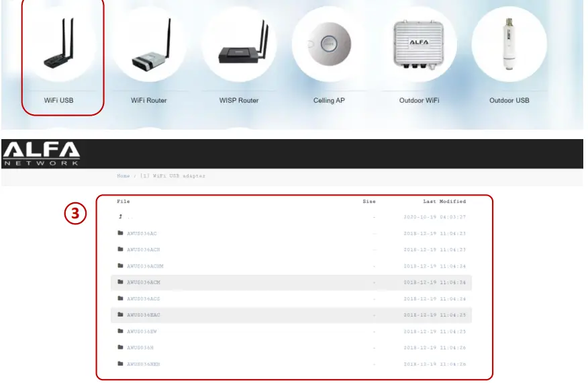Viewport: 588px width, 383px height.
Task: Click the Ceiling AP label
Action: point(329,100)
